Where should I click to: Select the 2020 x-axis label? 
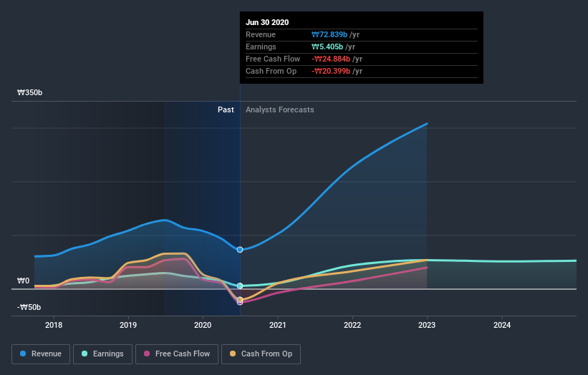click(203, 325)
